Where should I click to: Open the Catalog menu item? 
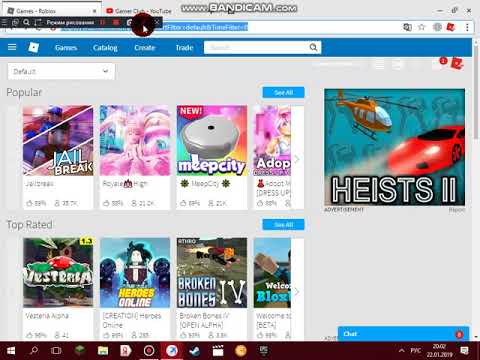pyautogui.click(x=105, y=48)
